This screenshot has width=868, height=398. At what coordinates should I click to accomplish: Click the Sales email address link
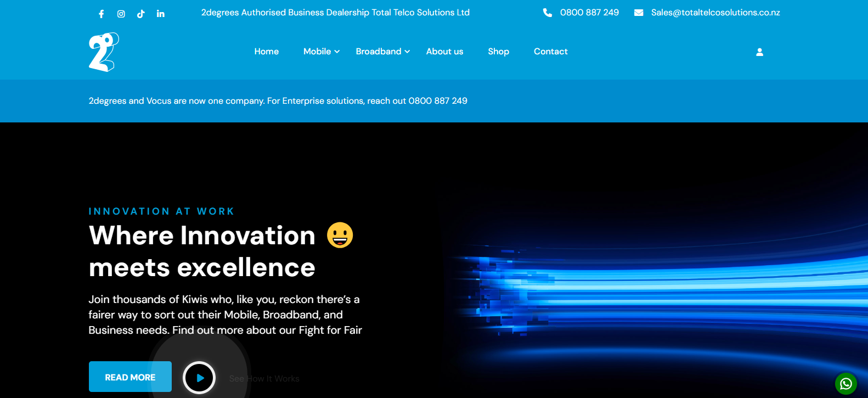[715, 13]
